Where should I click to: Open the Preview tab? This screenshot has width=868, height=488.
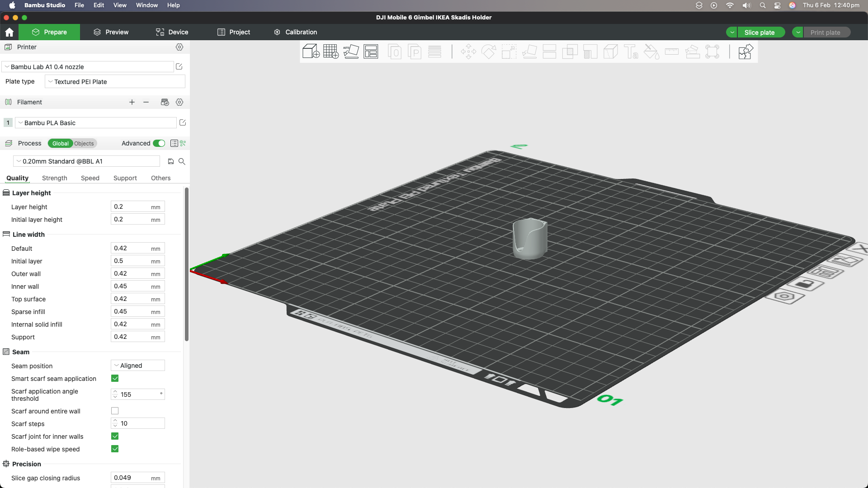tap(111, 32)
